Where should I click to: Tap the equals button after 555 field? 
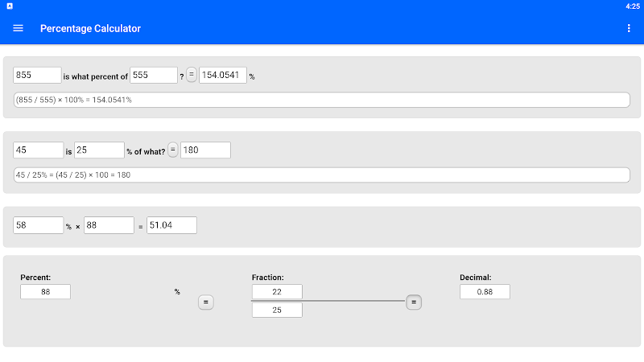pyautogui.click(x=192, y=75)
